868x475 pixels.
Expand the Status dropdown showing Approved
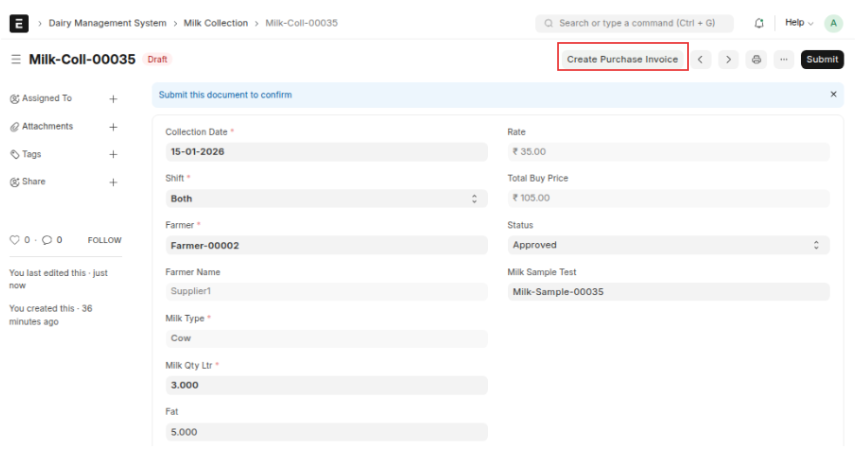[x=668, y=245]
